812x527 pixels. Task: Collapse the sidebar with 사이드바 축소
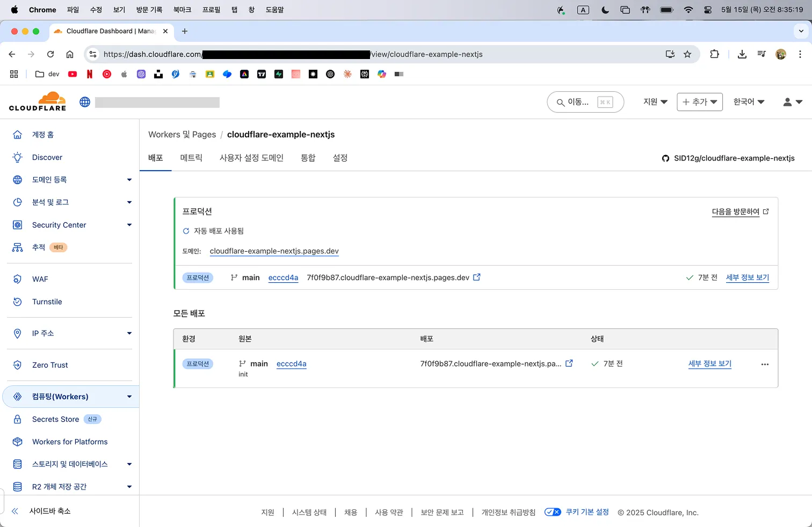49,511
